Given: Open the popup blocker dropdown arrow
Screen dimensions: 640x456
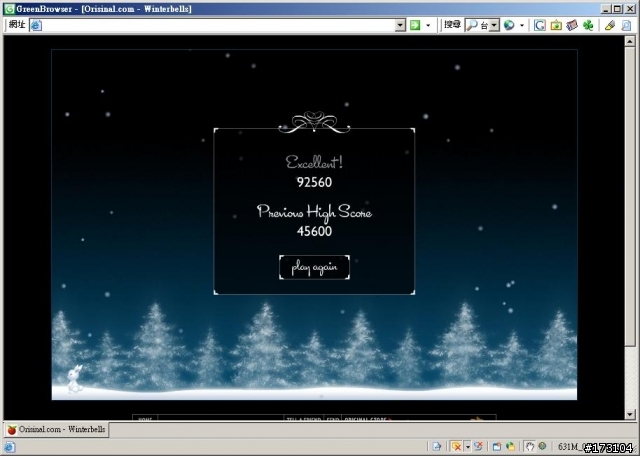Looking at the screenshot, I should point(467,447).
